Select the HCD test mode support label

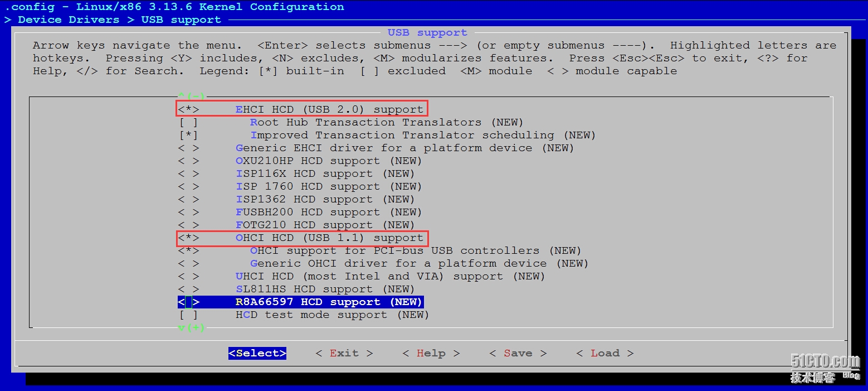[x=333, y=315]
